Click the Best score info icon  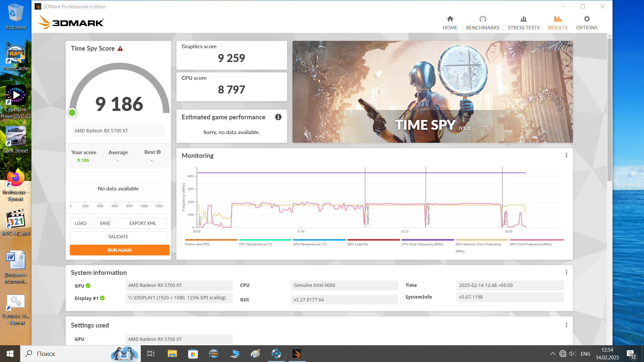[x=159, y=152]
